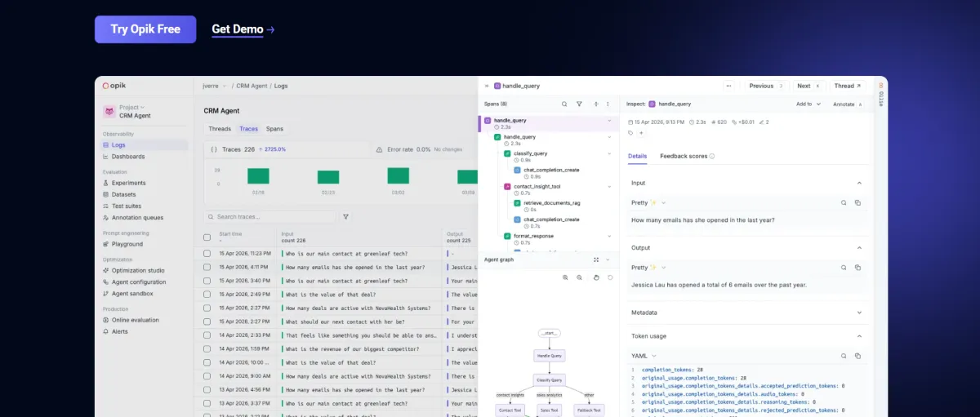Switch to the Spans tab

pyautogui.click(x=275, y=129)
